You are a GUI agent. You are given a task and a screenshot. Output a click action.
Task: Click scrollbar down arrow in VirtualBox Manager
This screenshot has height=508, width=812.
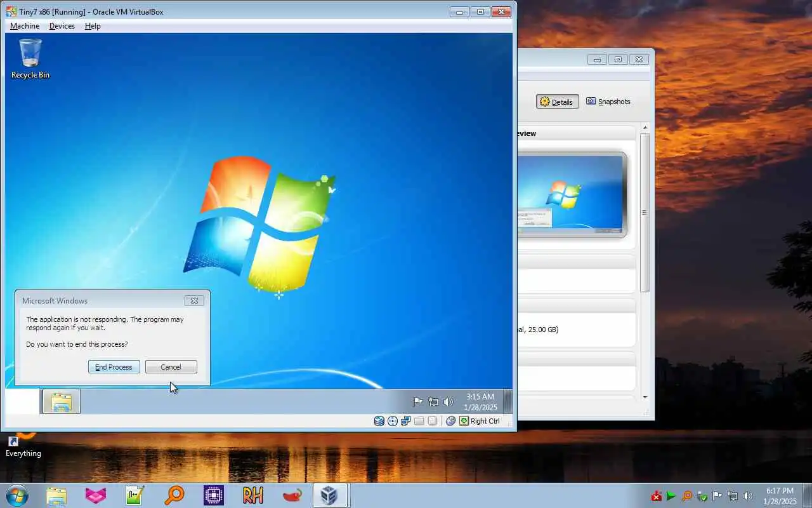(645, 398)
